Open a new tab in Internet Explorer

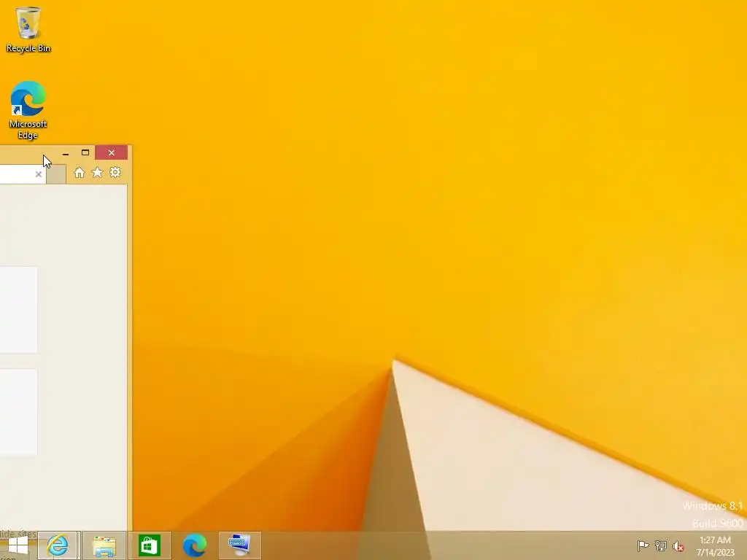click(56, 174)
